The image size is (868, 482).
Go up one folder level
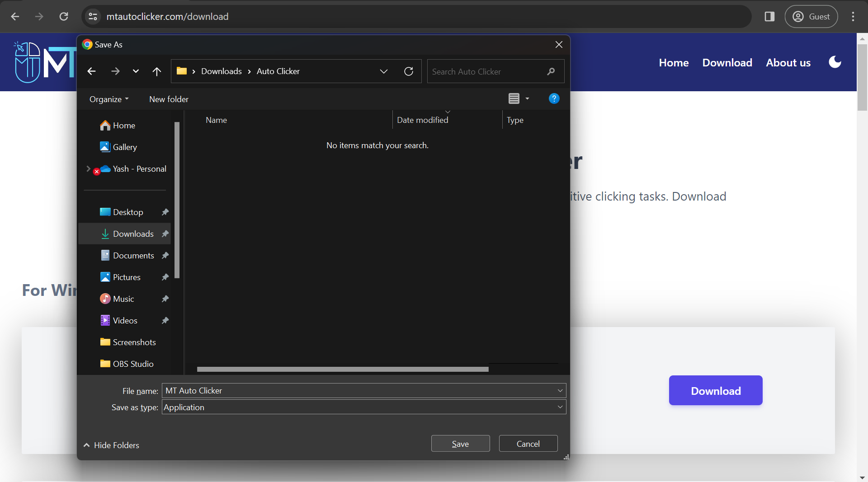(x=157, y=71)
